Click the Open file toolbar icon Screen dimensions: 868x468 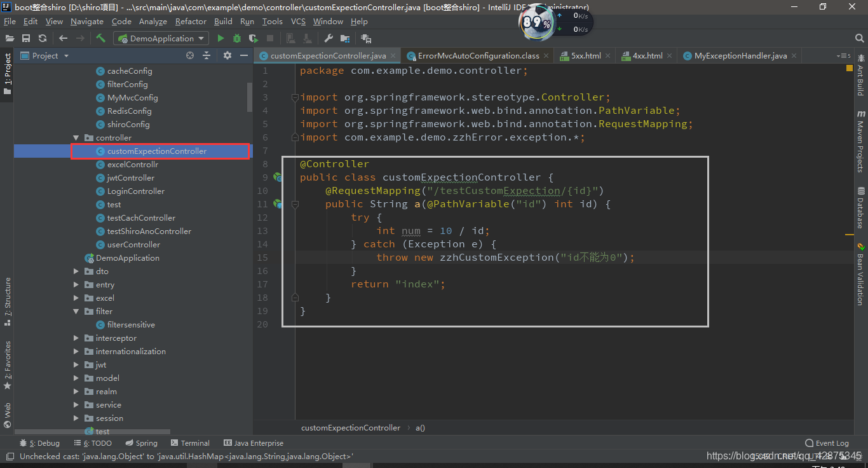[10, 38]
